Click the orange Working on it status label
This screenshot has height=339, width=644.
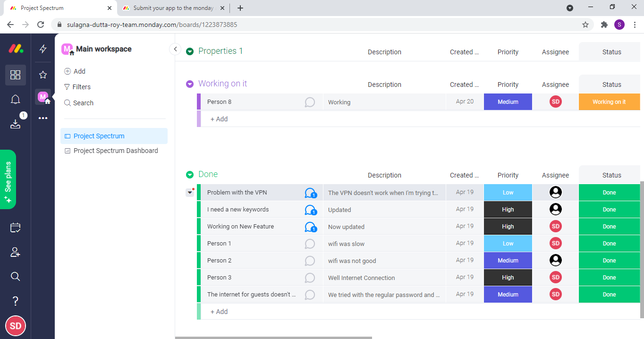coord(609,102)
